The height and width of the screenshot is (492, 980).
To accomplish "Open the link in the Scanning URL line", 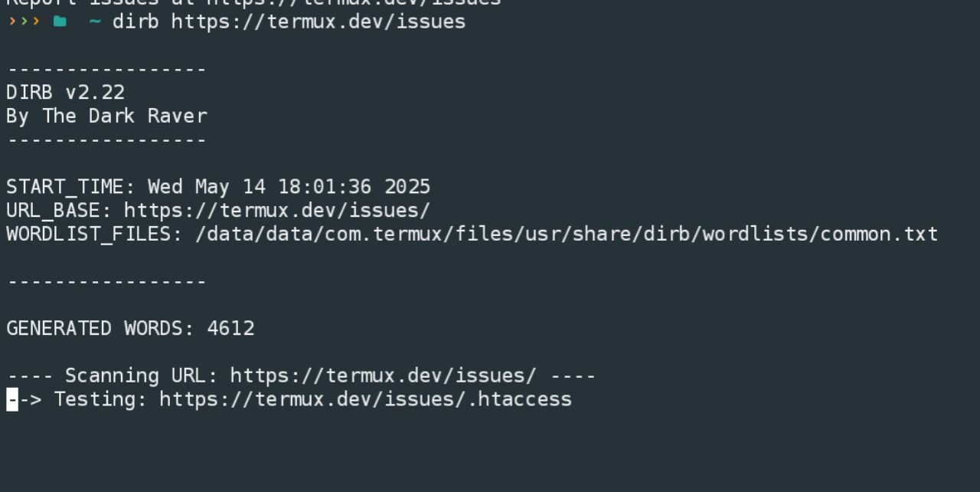I will tap(383, 376).
